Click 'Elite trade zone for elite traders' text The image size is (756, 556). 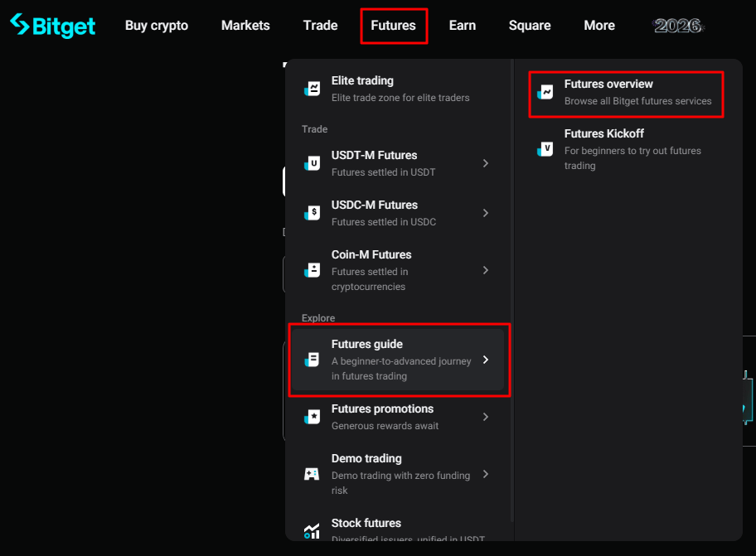coord(400,98)
